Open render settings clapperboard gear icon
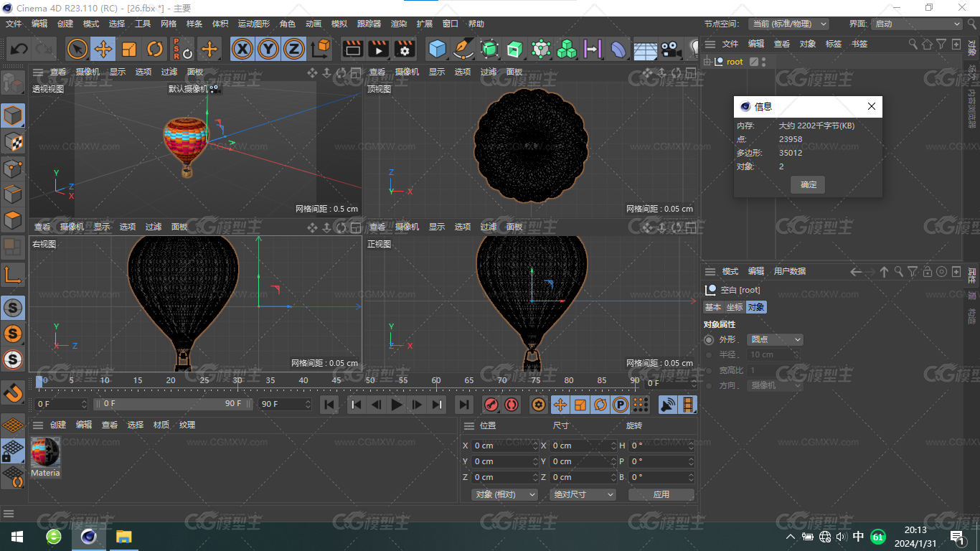980x551 pixels. [405, 49]
